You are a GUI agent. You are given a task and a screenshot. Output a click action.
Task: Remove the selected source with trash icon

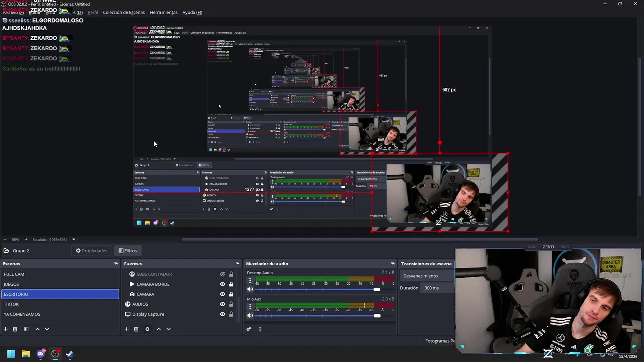pyautogui.click(x=136, y=329)
